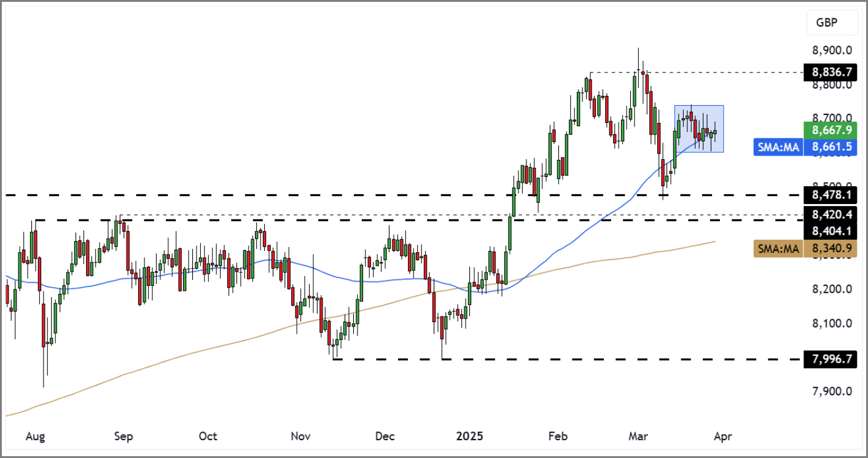Select the 8,836.7 price label
Viewport: 868px width, 458px height.
point(831,72)
